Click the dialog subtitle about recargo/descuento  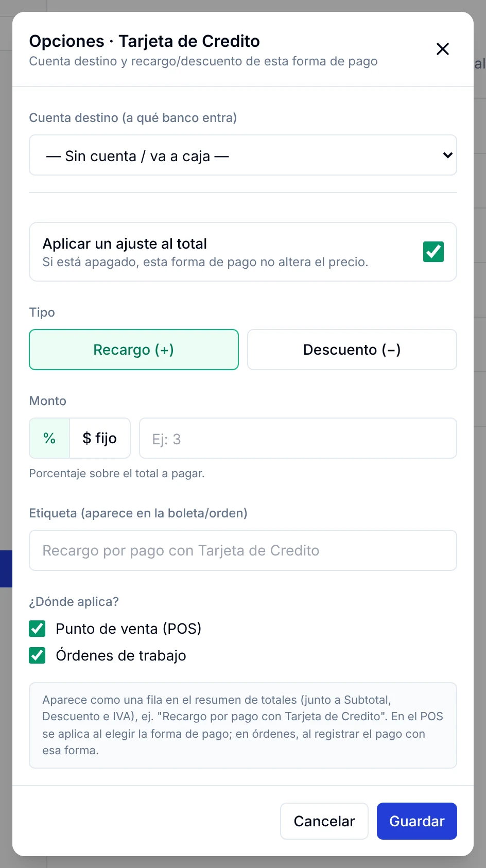[x=203, y=61]
